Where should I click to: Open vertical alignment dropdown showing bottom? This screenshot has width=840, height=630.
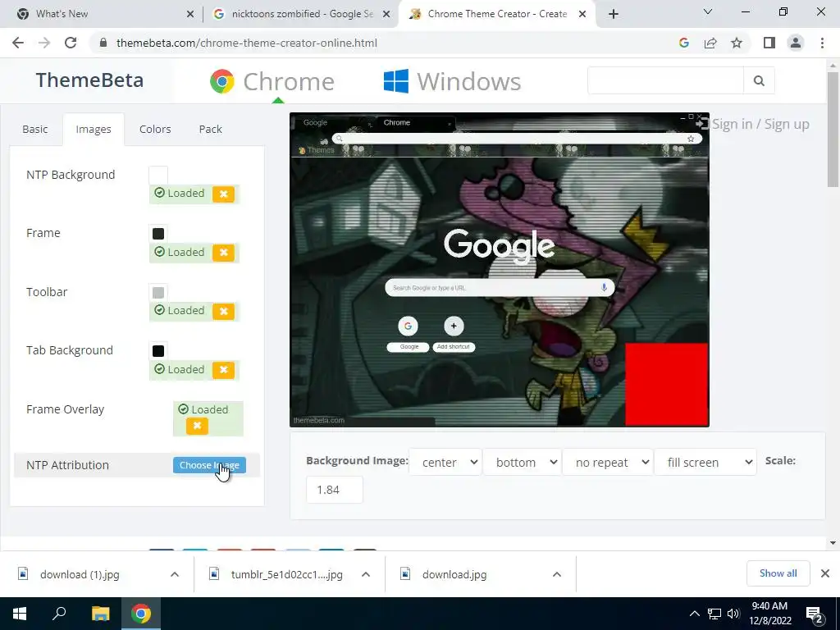point(522,463)
